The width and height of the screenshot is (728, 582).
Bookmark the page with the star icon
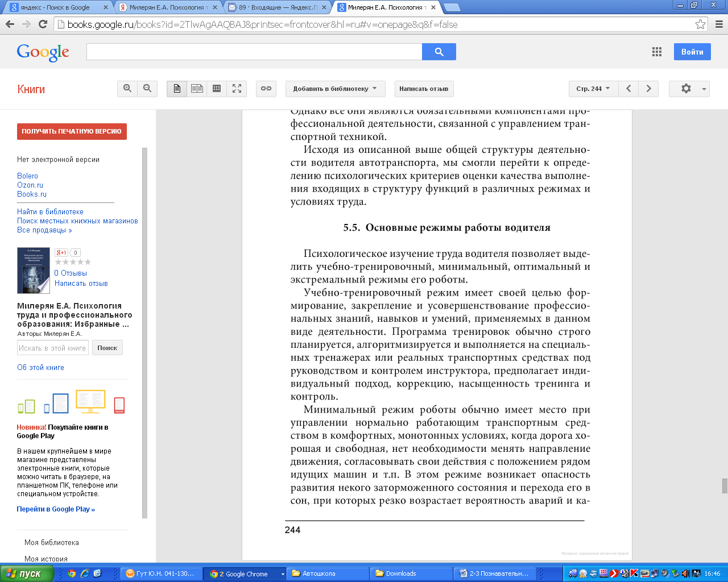click(x=700, y=24)
